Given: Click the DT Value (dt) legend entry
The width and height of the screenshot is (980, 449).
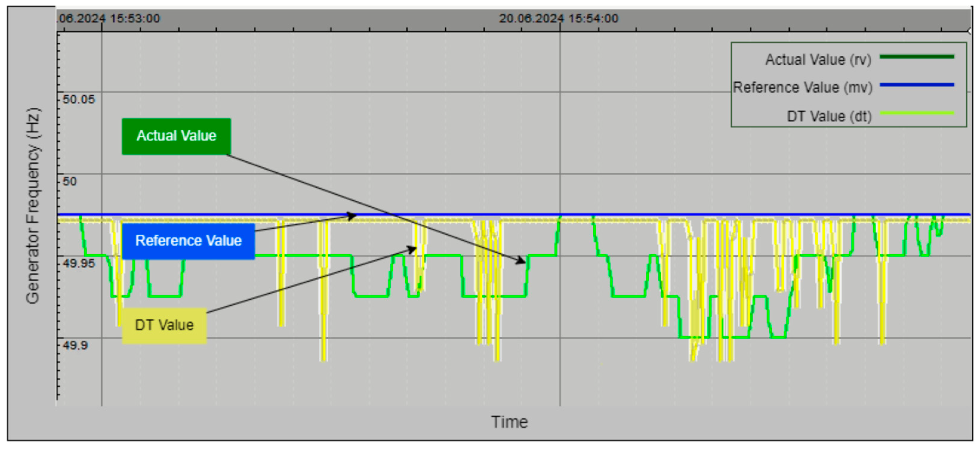Looking at the screenshot, I should (829, 116).
